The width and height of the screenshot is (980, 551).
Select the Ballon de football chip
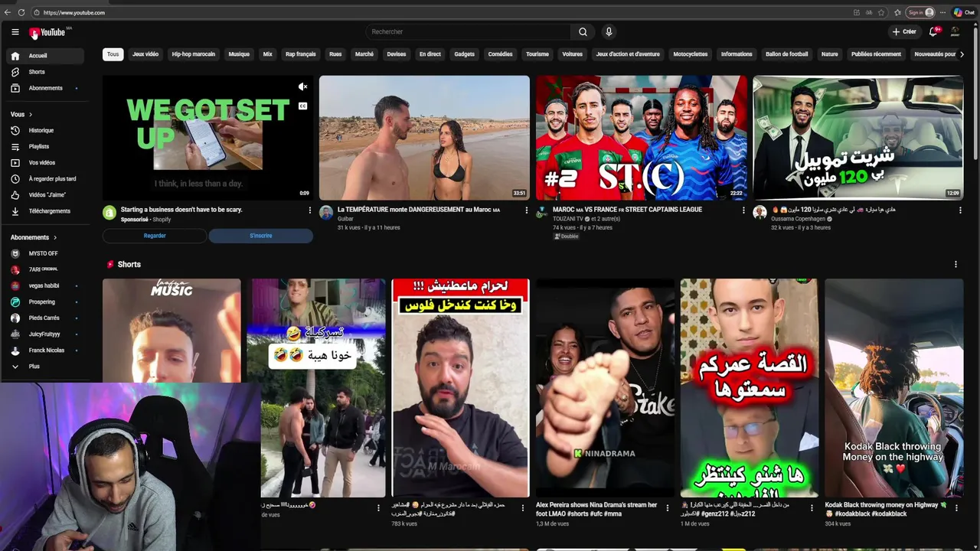[787, 54]
